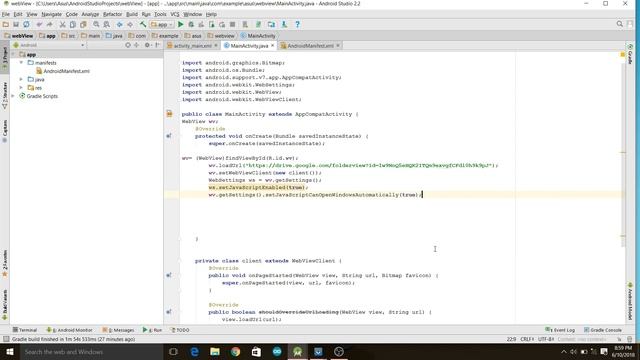Click the Find magnifier icon
This screenshot has width=640, height=360.
[96, 24]
